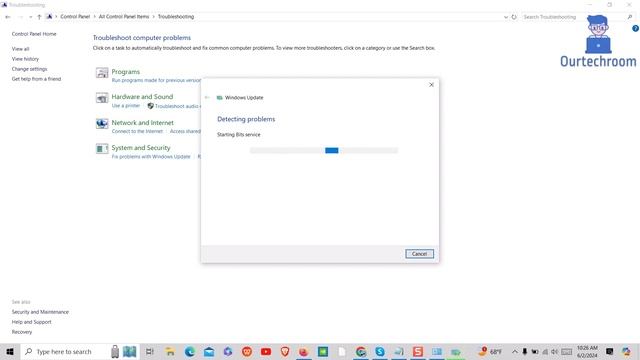640x360 pixels.
Task: Click Troubleshoot audio link
Action: tap(178, 106)
